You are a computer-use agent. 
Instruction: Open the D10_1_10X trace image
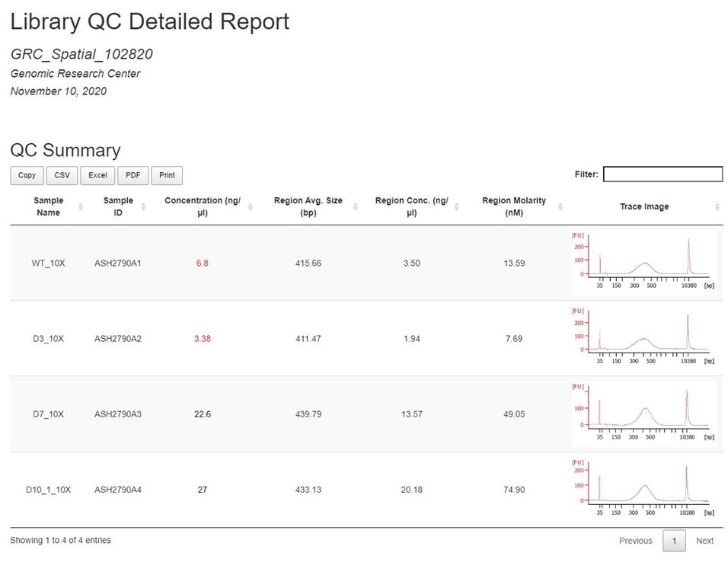click(643, 489)
